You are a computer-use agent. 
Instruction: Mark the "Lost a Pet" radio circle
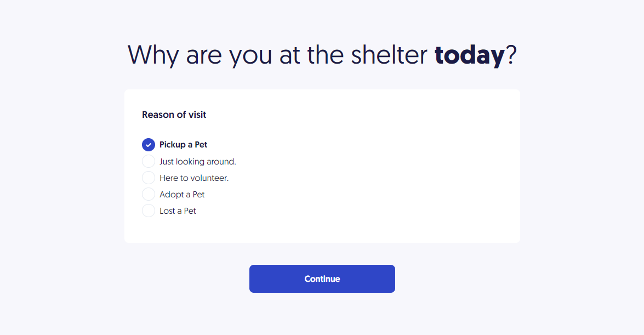click(149, 211)
